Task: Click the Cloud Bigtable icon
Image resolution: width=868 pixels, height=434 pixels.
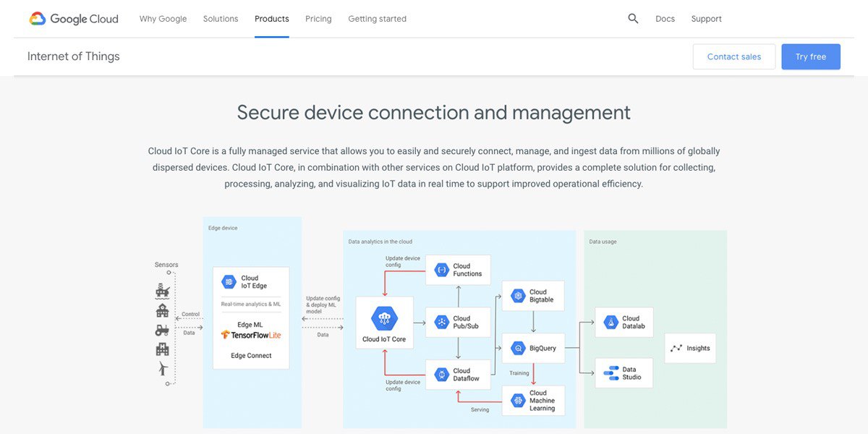Action: [517, 296]
